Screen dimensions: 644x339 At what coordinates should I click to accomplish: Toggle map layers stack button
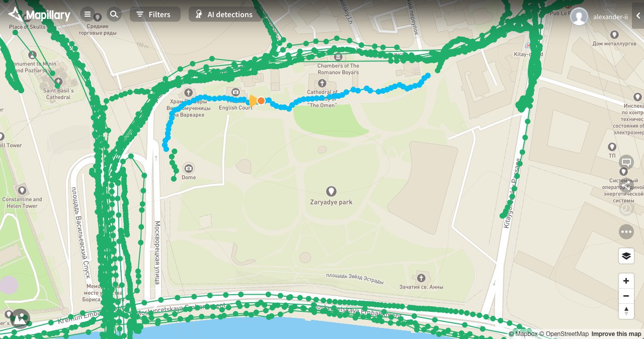pyautogui.click(x=626, y=256)
